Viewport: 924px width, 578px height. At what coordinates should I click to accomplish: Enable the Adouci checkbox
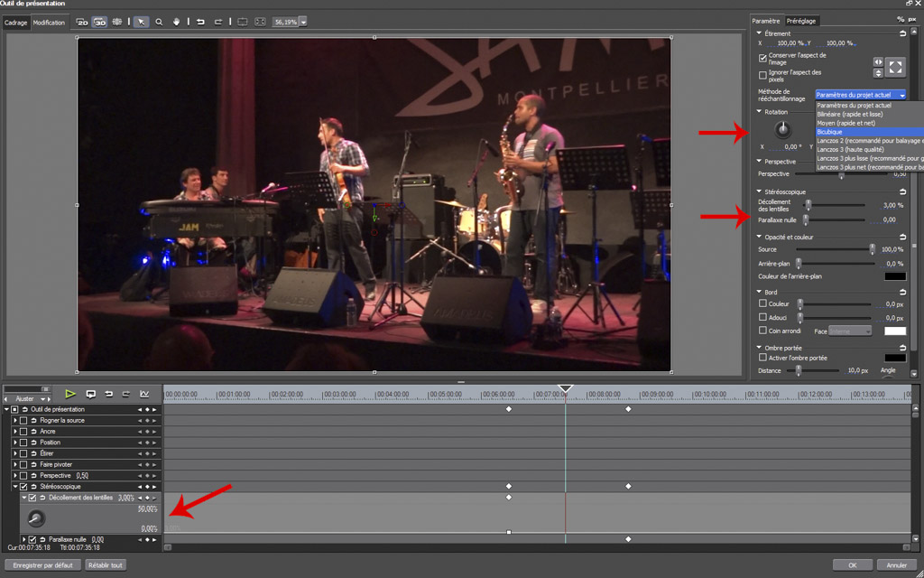[x=762, y=317]
